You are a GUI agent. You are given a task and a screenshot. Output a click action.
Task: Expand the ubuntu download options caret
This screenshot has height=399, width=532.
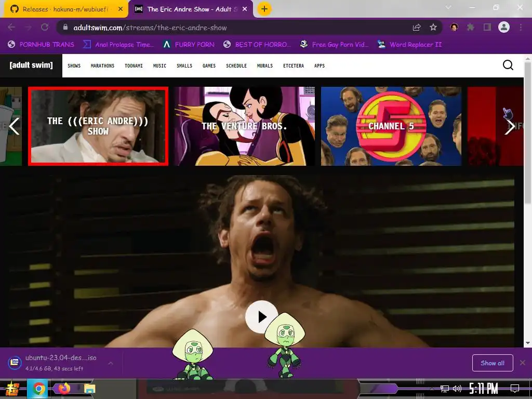pyautogui.click(x=110, y=363)
